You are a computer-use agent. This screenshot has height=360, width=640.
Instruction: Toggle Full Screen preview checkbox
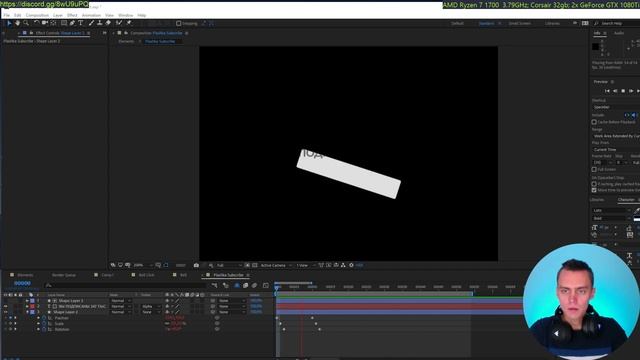[x=594, y=169]
